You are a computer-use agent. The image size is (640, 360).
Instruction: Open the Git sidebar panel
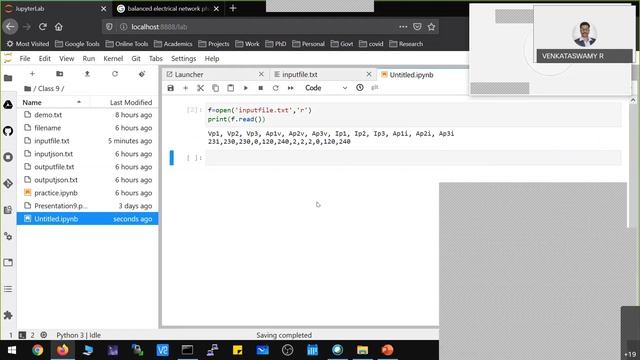click(x=8, y=184)
